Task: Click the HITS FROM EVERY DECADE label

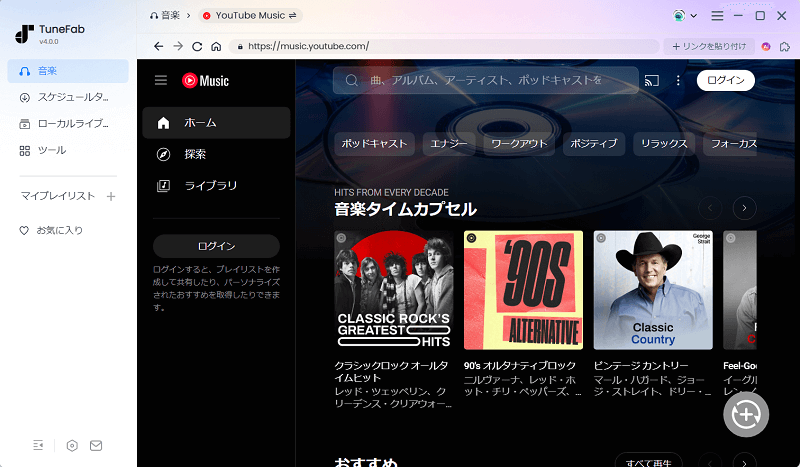Action: click(x=391, y=192)
